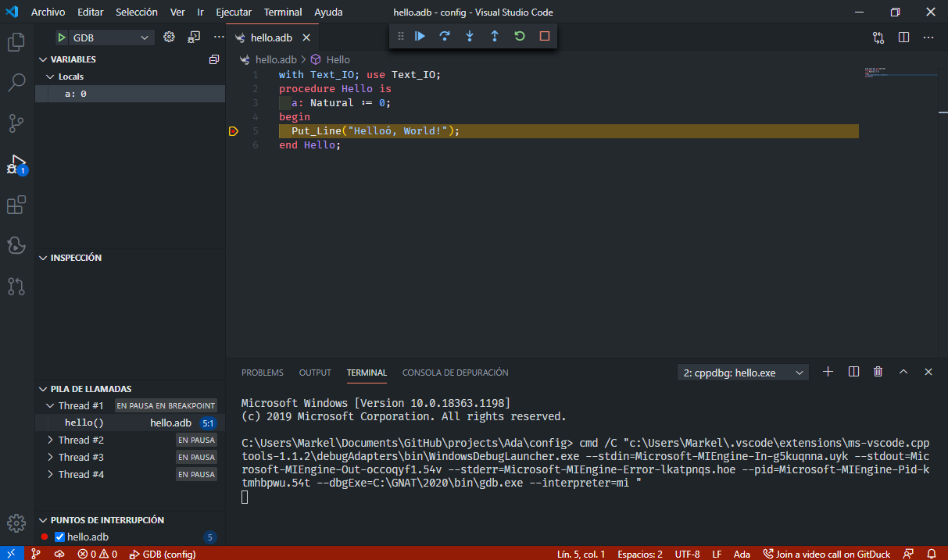948x560 pixels.
Task: Open debug sidebar more actions menu
Action: pyautogui.click(x=219, y=37)
